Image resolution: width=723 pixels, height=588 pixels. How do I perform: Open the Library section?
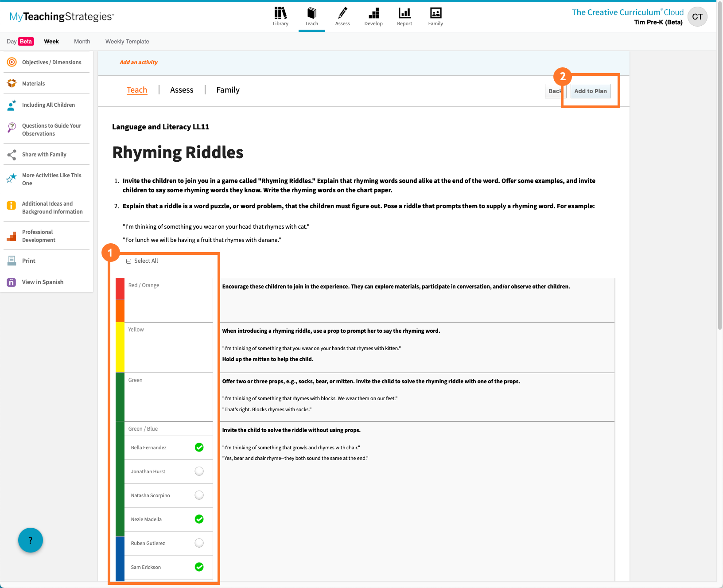[x=280, y=16]
